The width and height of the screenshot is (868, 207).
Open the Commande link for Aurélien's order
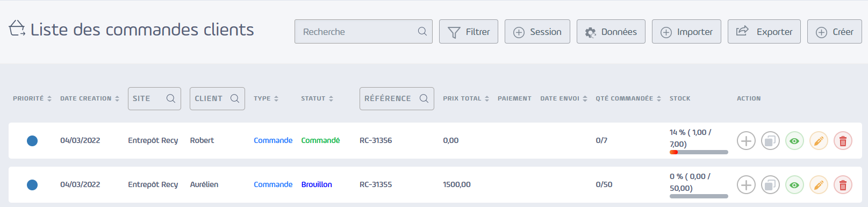click(273, 184)
